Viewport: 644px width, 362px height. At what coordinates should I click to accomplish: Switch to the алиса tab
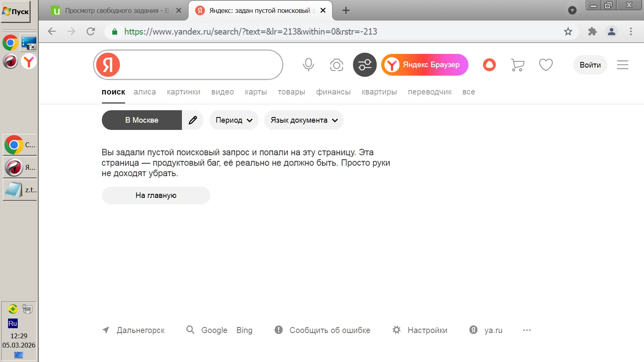[145, 92]
